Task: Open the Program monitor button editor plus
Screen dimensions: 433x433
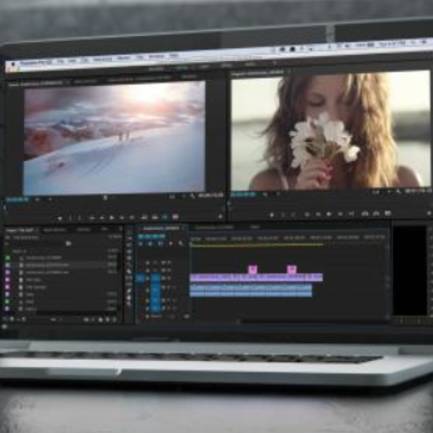Action: pyautogui.click(x=429, y=213)
